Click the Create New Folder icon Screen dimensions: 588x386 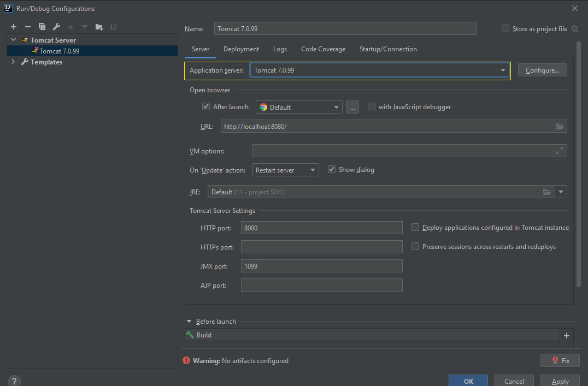coord(99,27)
